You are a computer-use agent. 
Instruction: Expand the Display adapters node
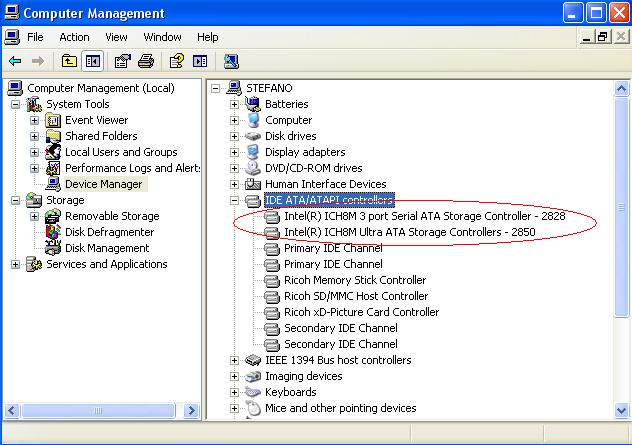pos(234,152)
